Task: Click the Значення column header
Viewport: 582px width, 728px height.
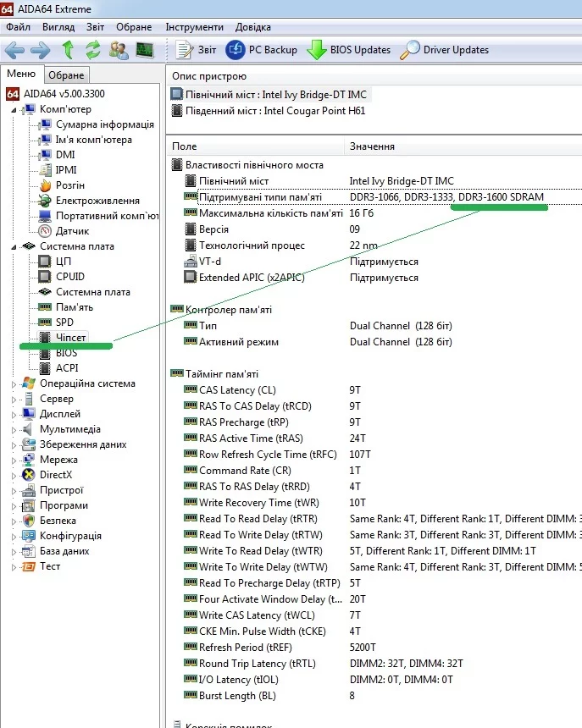Action: pos(372,146)
